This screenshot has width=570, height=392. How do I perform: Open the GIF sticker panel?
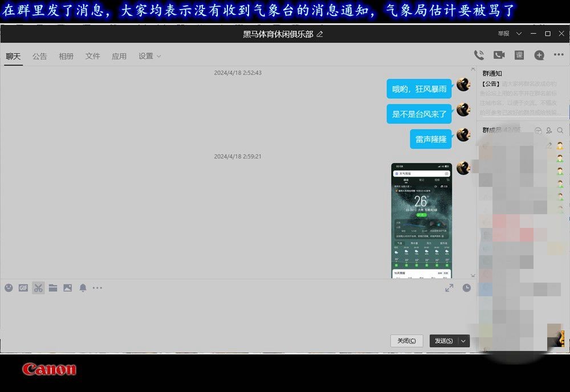pyautogui.click(x=23, y=288)
